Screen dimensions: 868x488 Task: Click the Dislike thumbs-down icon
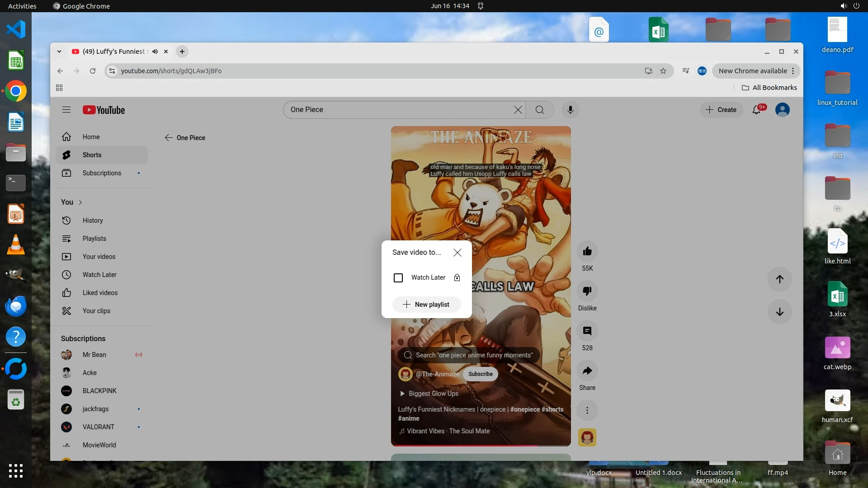click(587, 291)
